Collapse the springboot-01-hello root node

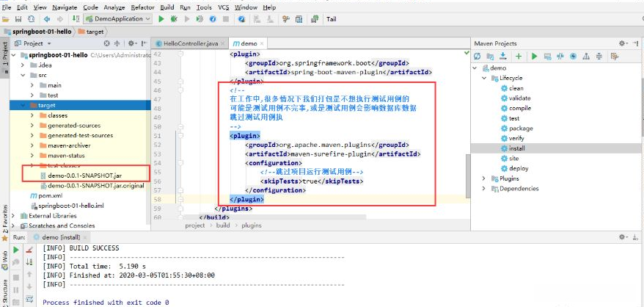[x=13, y=55]
